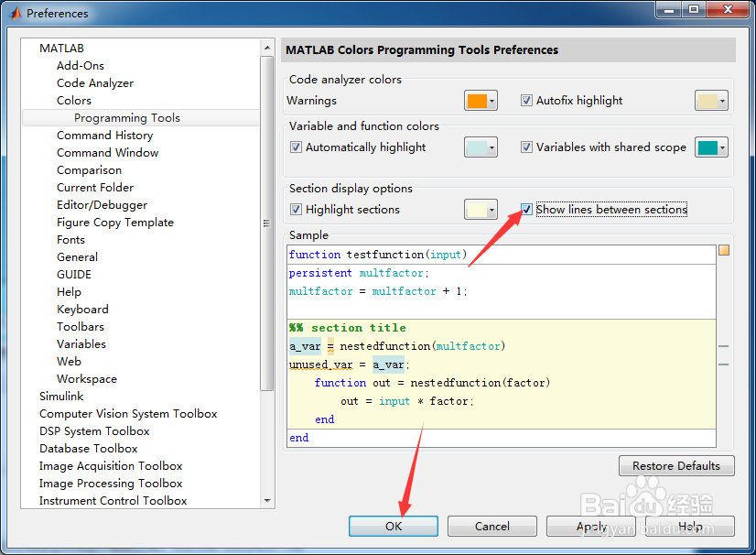Toggle the Highlight sections checkbox
Screen dimensions: 756x555
tap(296, 210)
